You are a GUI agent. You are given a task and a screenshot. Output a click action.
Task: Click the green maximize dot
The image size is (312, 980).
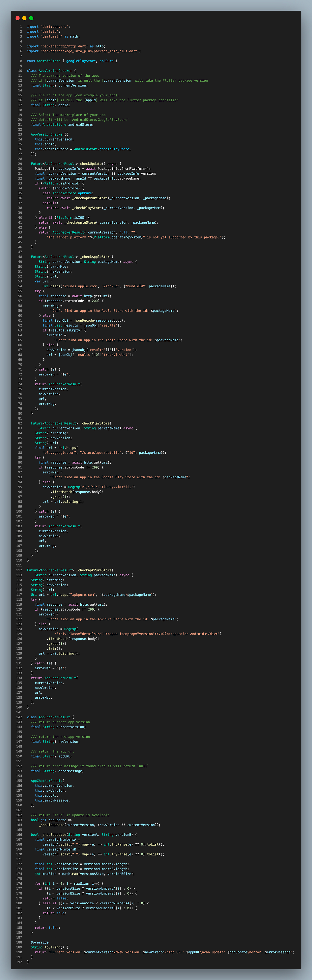coord(31,18)
